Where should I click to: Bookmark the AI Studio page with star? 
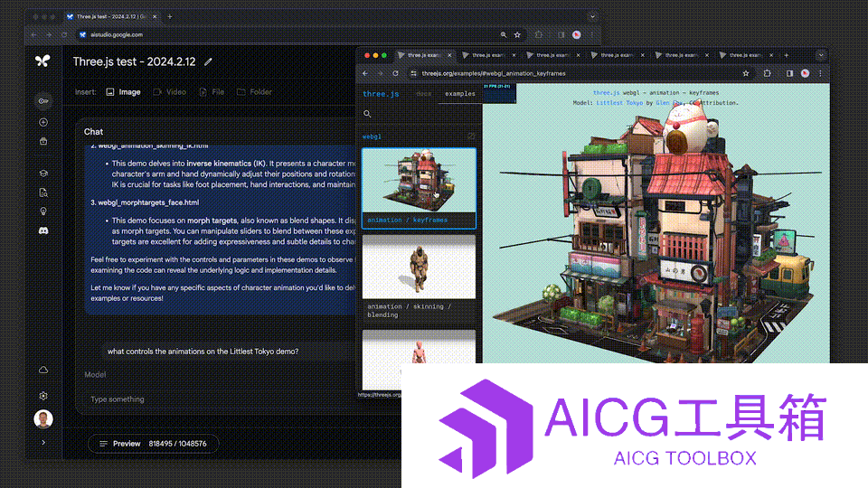click(x=517, y=34)
